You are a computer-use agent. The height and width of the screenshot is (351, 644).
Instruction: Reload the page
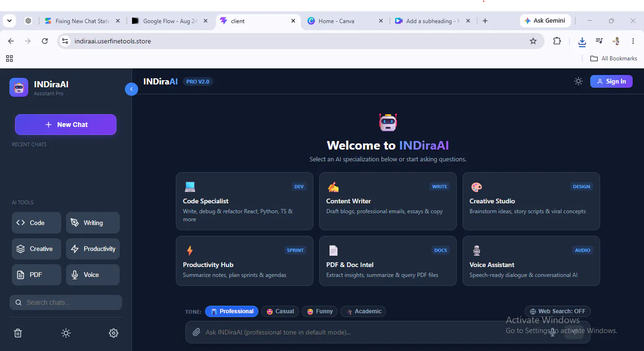click(45, 41)
